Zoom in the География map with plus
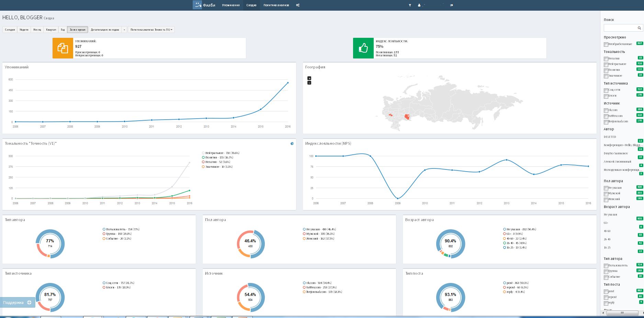644x318 pixels. pos(309,78)
